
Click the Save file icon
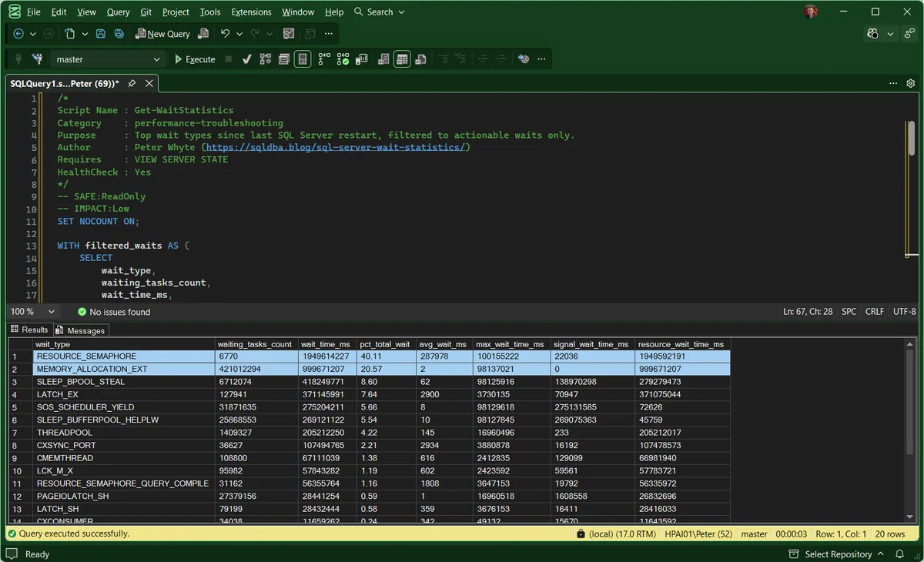(x=101, y=34)
